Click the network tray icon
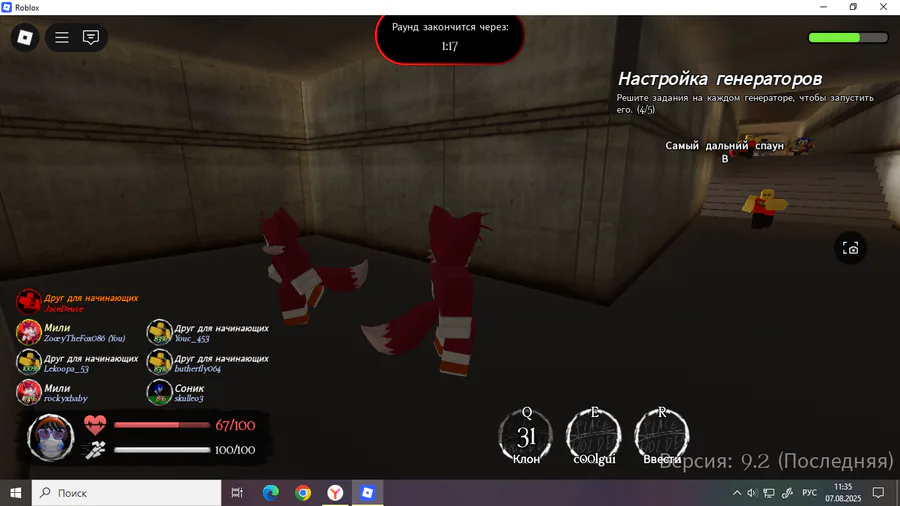The height and width of the screenshot is (506, 900). pyautogui.click(x=769, y=493)
